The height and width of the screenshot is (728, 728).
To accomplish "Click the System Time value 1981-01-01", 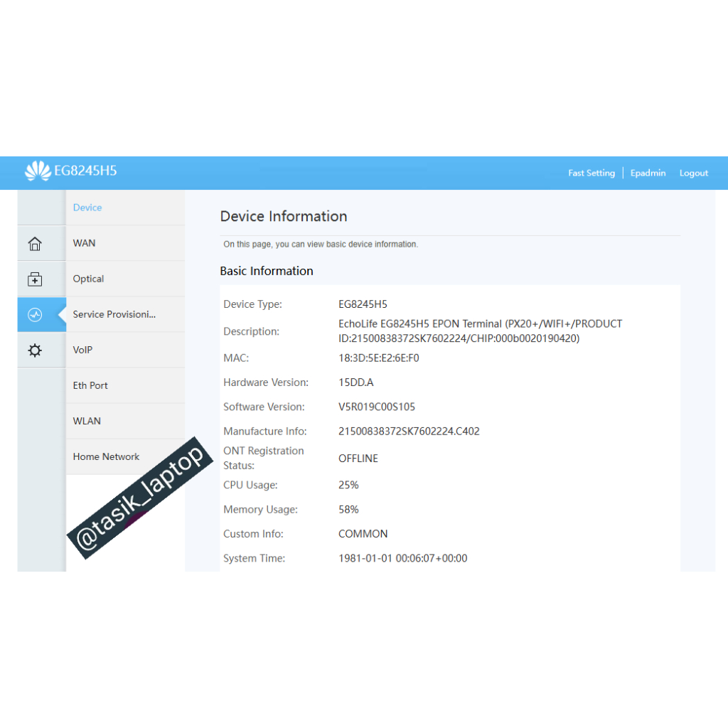I will pyautogui.click(x=402, y=559).
